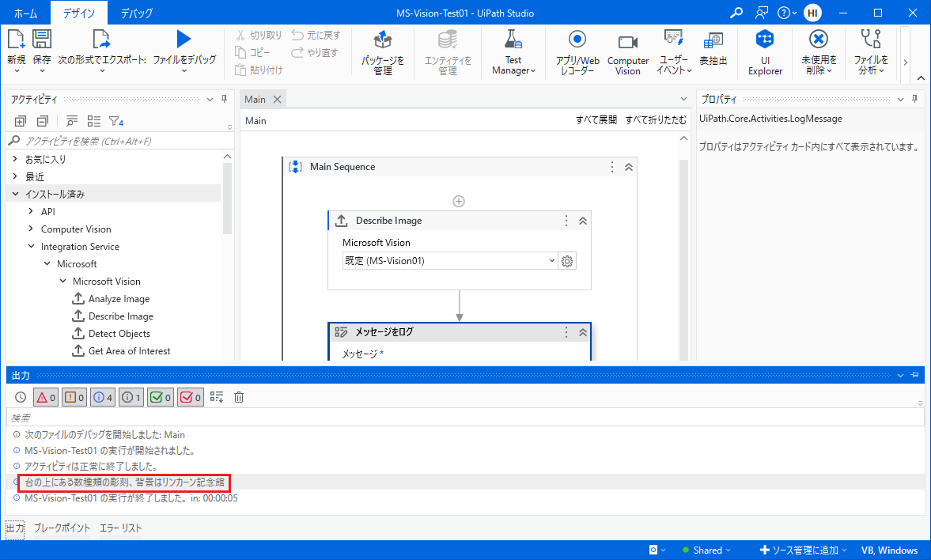Screen dimensions: 931x560
Task: Click the Output 検索 search field
Action: click(465, 418)
